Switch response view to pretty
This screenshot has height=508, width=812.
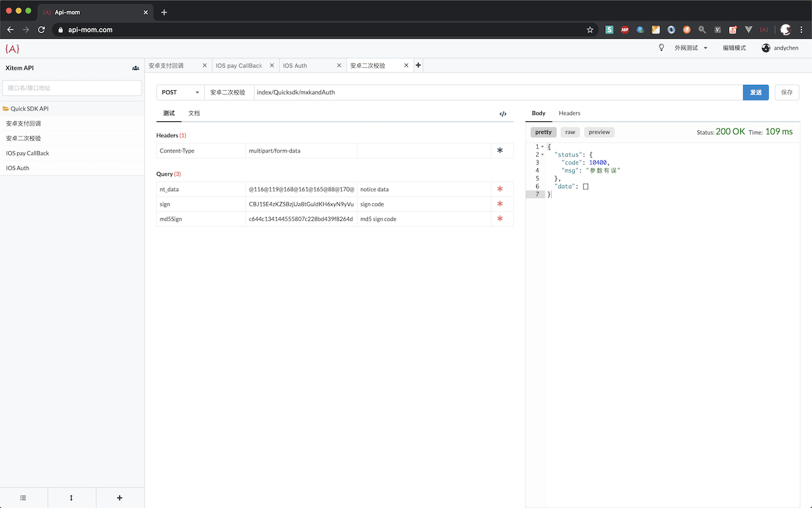coord(544,132)
